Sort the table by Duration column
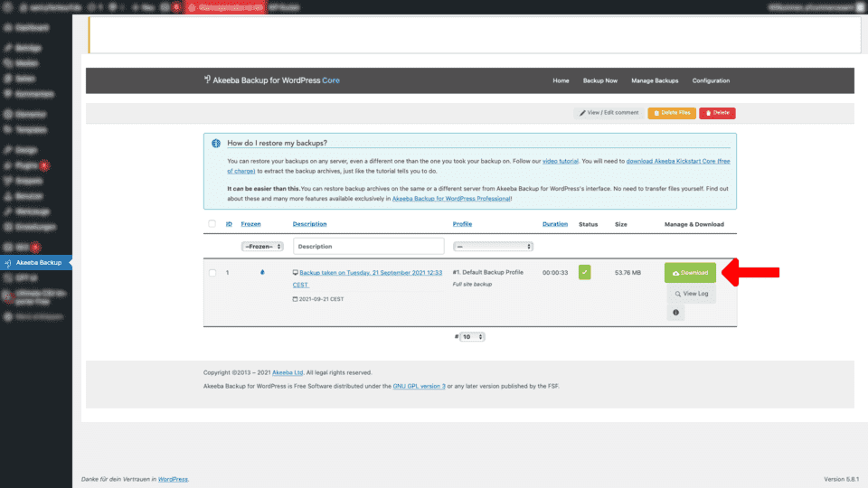The height and width of the screenshot is (488, 868). coord(555,224)
